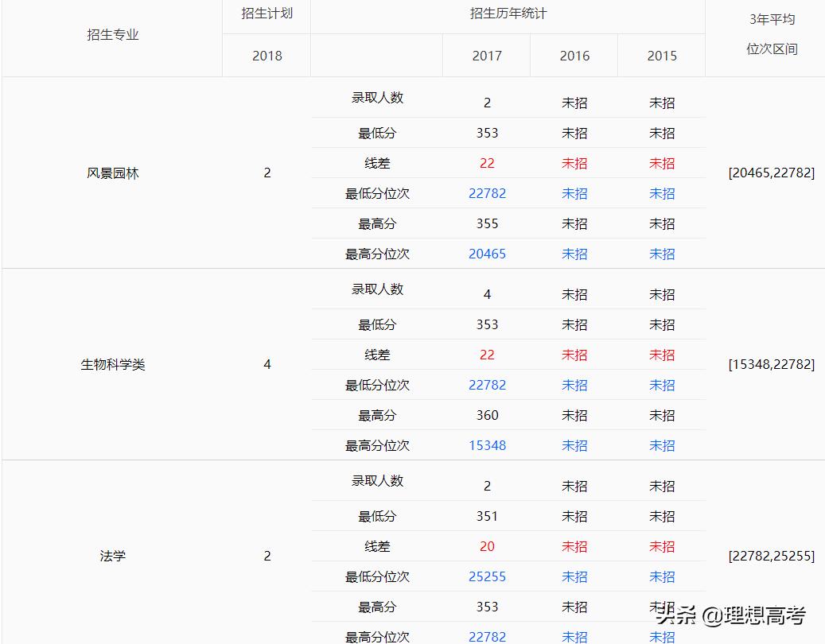This screenshot has height=644, width=825.
Task: Select the 2016 column header
Action: pos(574,56)
